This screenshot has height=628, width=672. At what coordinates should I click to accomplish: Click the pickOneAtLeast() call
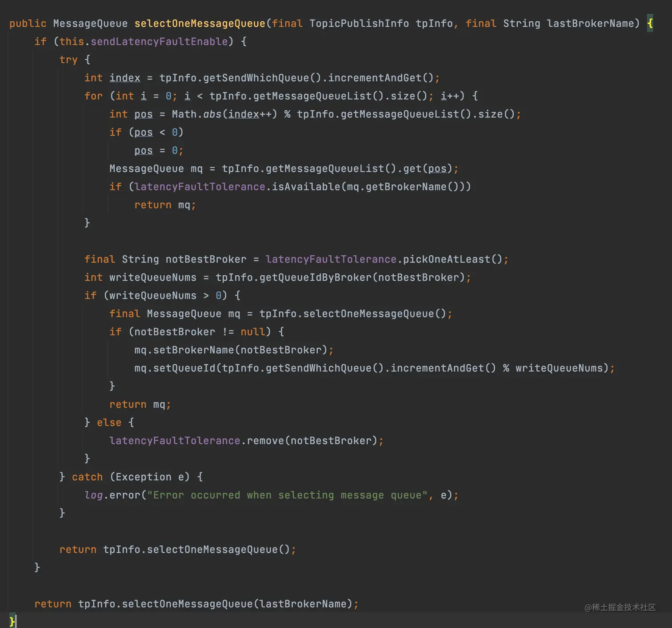pos(452,259)
